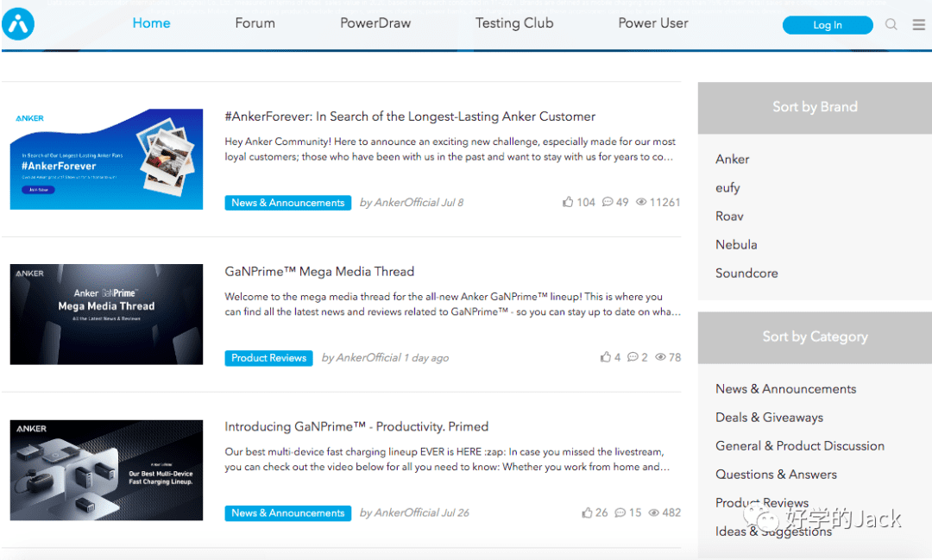Click the Anker community logo icon
This screenshot has height=560, width=932.
[x=18, y=24]
